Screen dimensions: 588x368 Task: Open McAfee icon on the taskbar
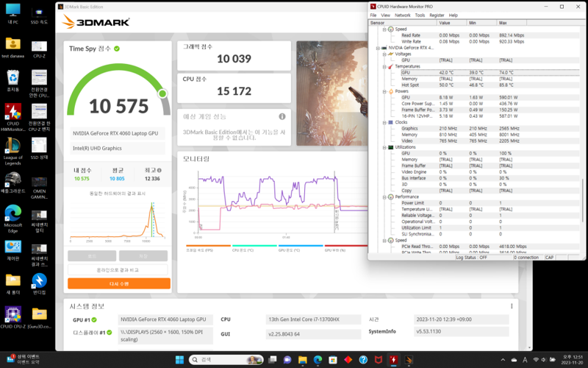pyautogui.click(x=379, y=360)
